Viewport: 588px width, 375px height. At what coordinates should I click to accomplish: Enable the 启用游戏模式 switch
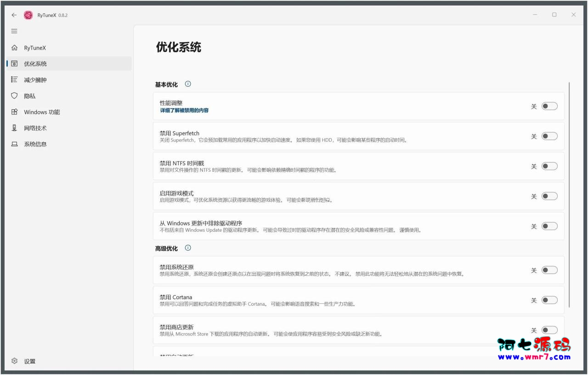[549, 196]
